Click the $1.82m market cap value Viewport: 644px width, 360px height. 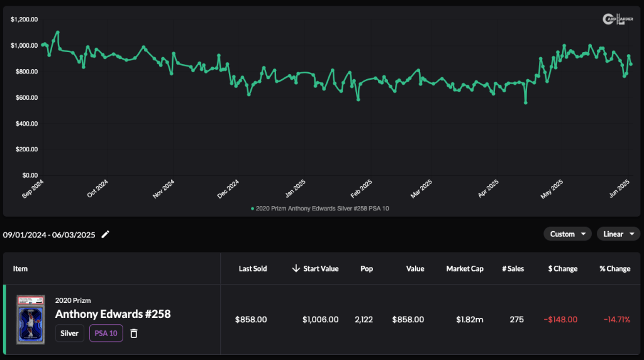(x=469, y=319)
